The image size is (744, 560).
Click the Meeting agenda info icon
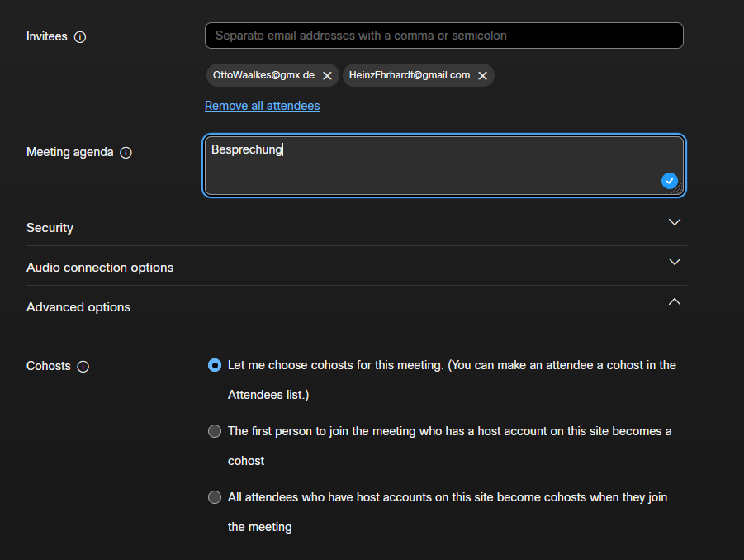tap(126, 153)
